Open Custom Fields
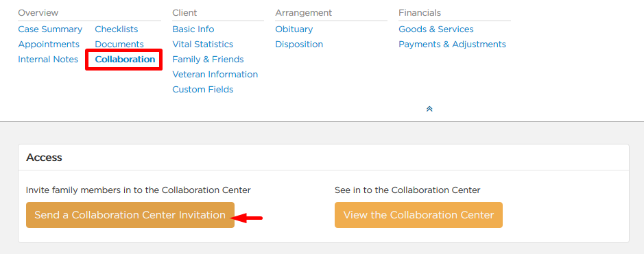The image size is (644, 254). pyautogui.click(x=203, y=89)
